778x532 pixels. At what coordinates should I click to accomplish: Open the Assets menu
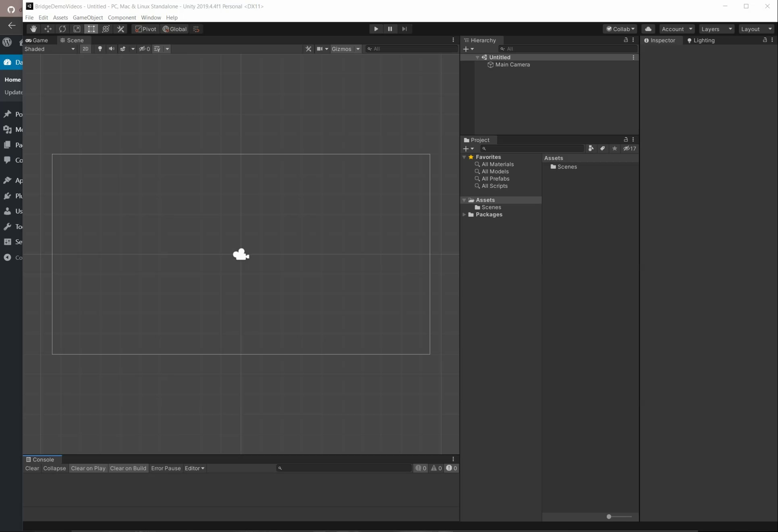tap(60, 17)
